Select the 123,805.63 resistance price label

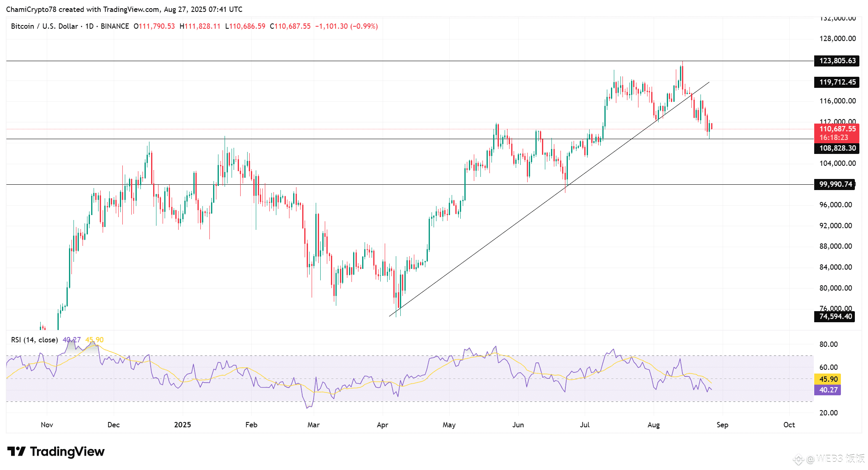click(837, 61)
